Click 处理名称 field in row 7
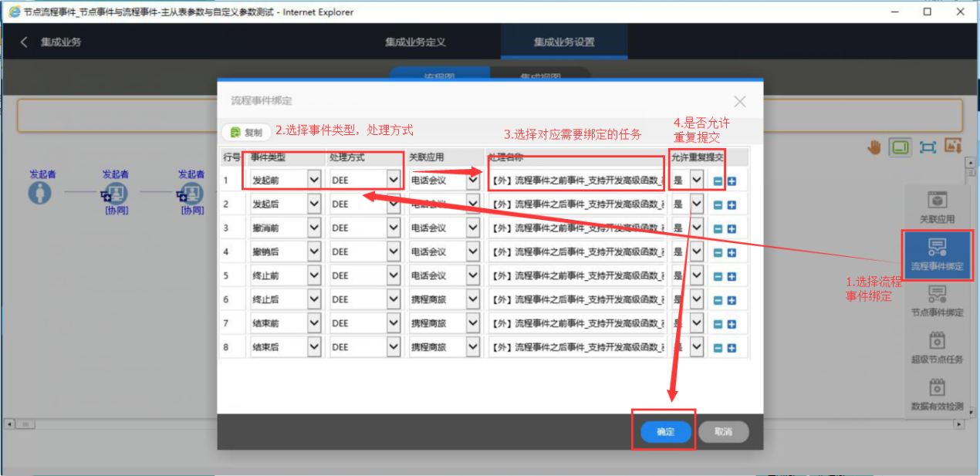This screenshot has width=980, height=476. pos(576,324)
